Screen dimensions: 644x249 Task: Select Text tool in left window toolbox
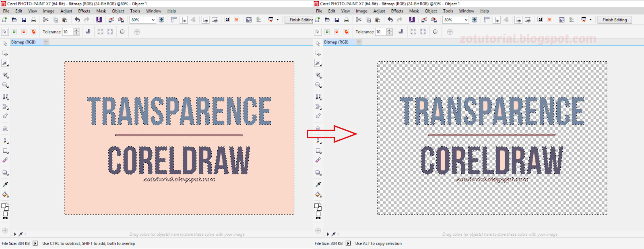[5, 129]
